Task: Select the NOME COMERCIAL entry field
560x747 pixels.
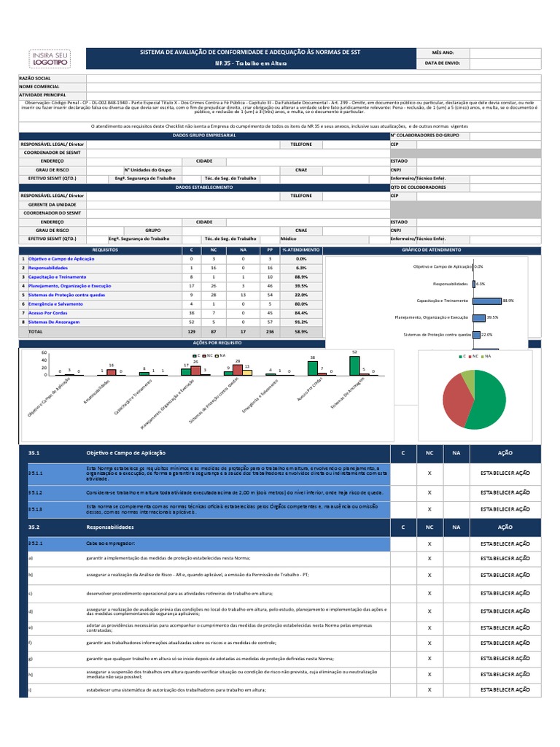Action: coord(314,87)
